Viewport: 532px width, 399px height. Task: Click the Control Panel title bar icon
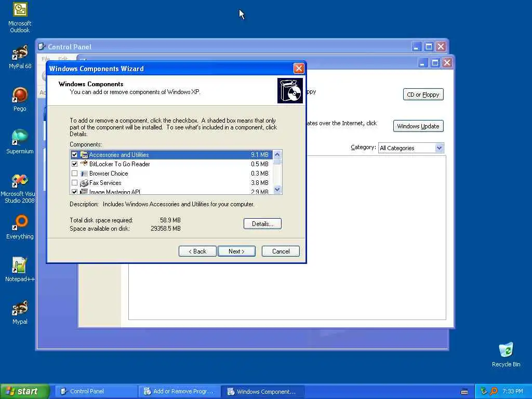42,46
